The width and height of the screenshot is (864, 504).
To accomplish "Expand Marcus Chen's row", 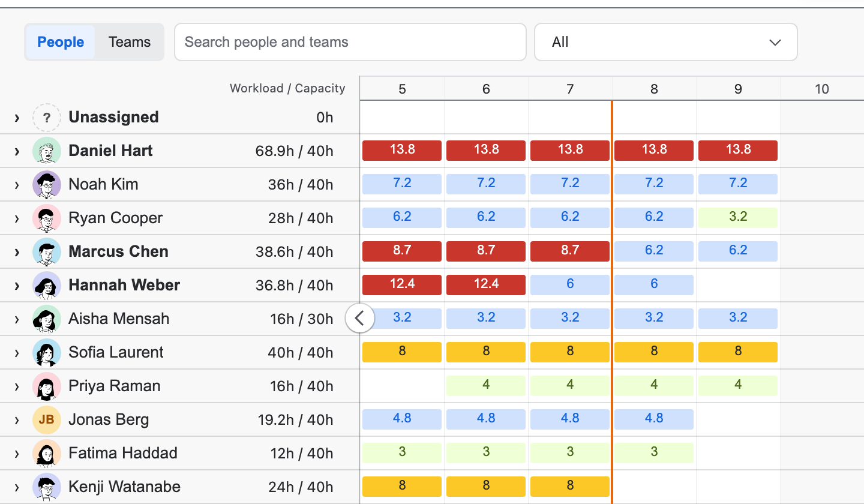I will click(x=17, y=252).
